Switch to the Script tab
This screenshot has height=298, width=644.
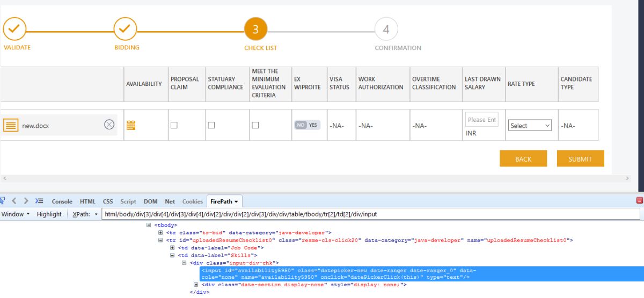(128, 201)
